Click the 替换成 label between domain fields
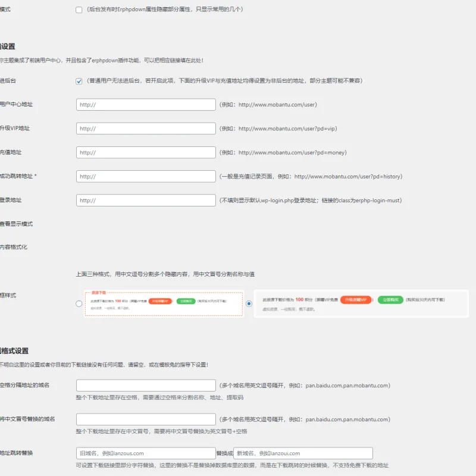This screenshot has width=476, height=476. pyautogui.click(x=224, y=453)
